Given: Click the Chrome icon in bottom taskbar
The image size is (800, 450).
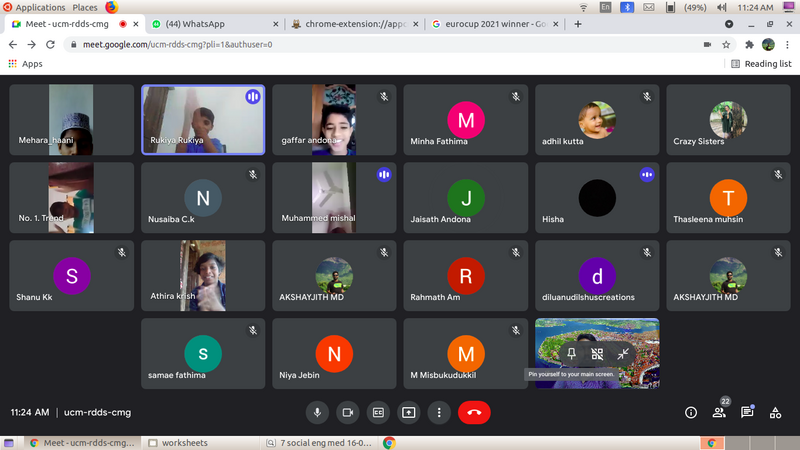Looking at the screenshot, I should click(389, 443).
